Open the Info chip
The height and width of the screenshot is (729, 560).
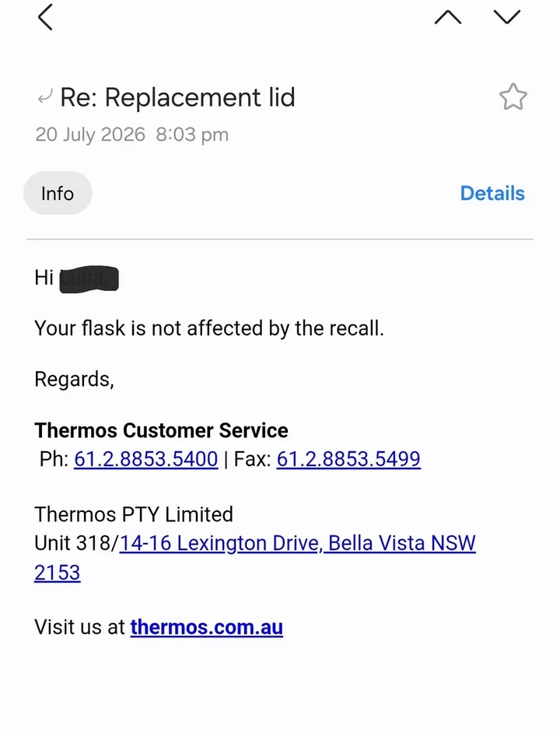click(x=58, y=193)
